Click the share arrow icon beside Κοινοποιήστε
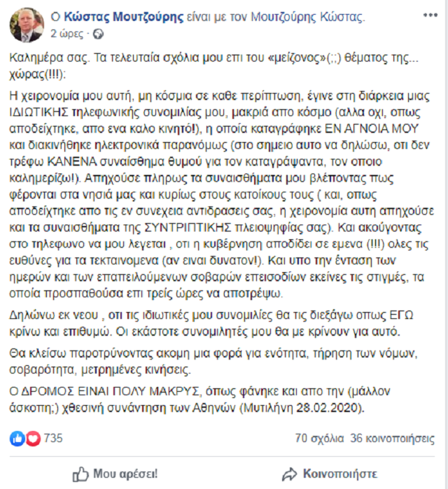Screen dimensions: 448x489 click(289, 474)
